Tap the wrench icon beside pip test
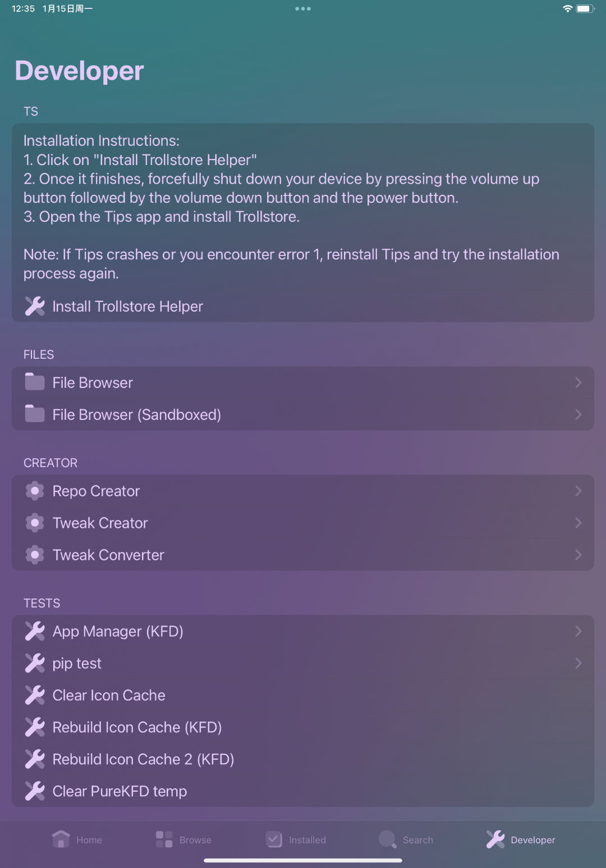 point(35,663)
